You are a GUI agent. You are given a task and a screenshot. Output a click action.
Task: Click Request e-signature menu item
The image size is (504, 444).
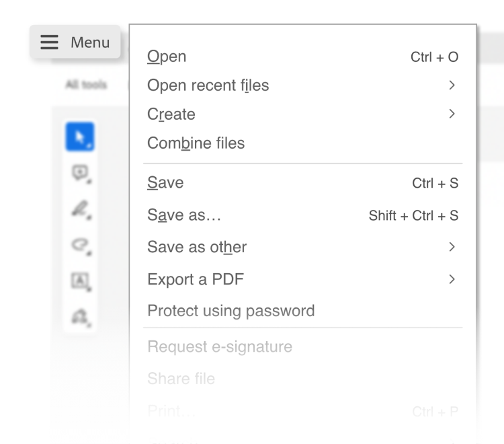(x=220, y=347)
